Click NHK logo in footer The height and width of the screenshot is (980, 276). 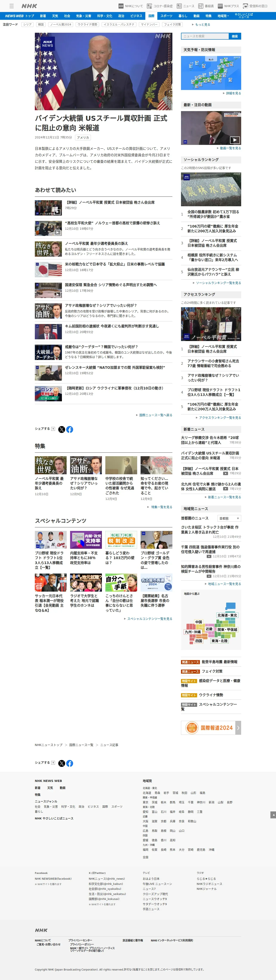tap(41, 930)
